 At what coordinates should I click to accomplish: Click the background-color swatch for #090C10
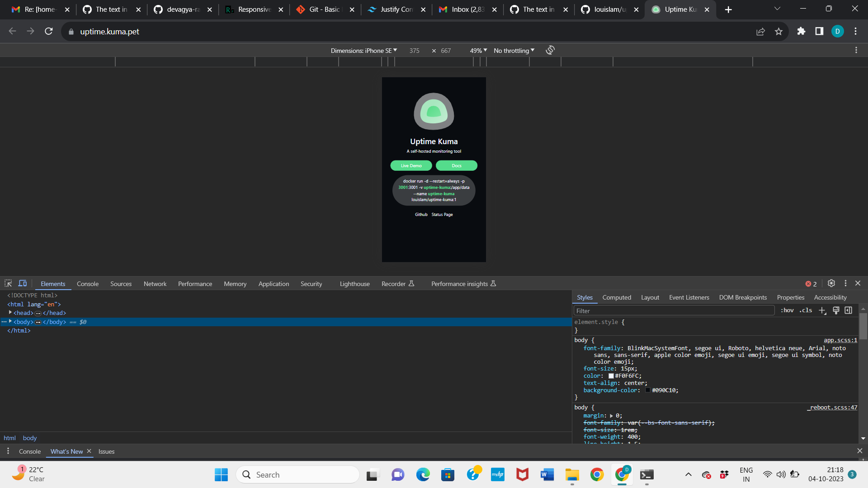[648, 390]
